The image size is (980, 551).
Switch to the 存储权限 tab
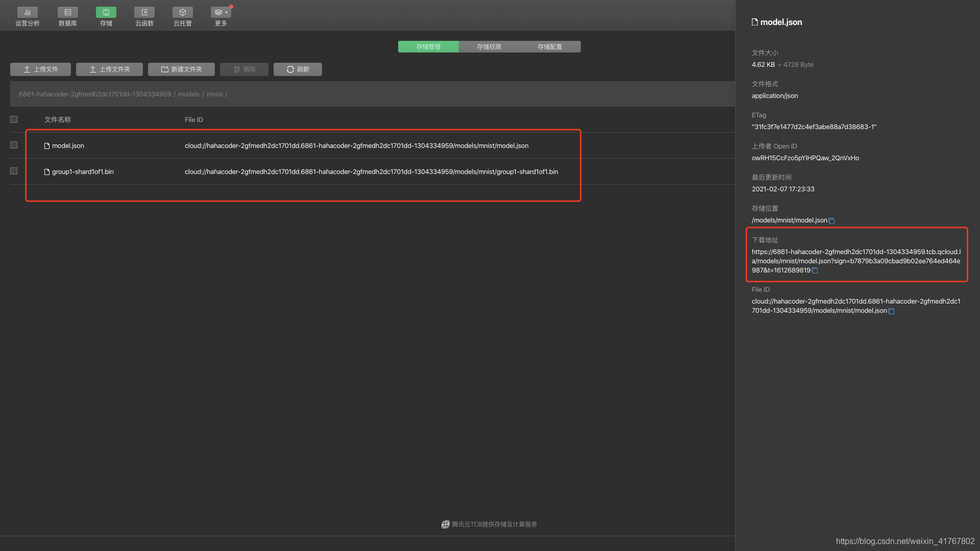click(x=489, y=47)
